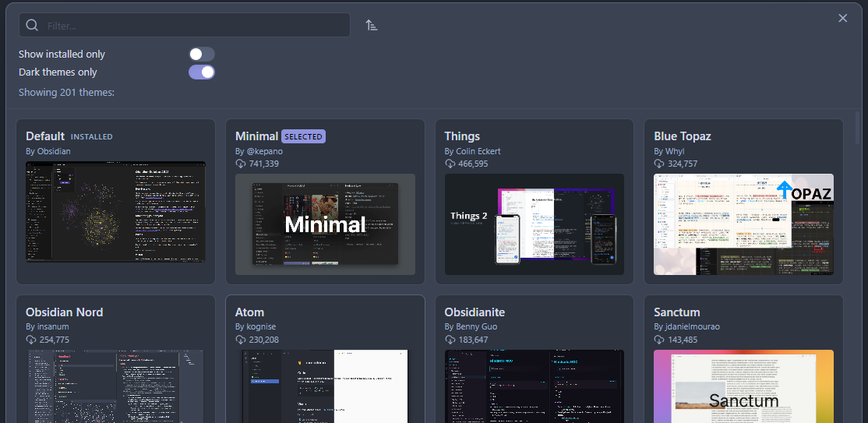Click download icon beside 183,647 for Obsidianite

click(x=450, y=340)
